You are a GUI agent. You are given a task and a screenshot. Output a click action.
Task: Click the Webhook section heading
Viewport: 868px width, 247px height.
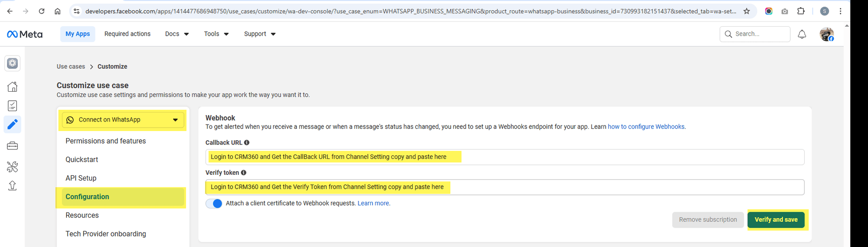pos(221,118)
